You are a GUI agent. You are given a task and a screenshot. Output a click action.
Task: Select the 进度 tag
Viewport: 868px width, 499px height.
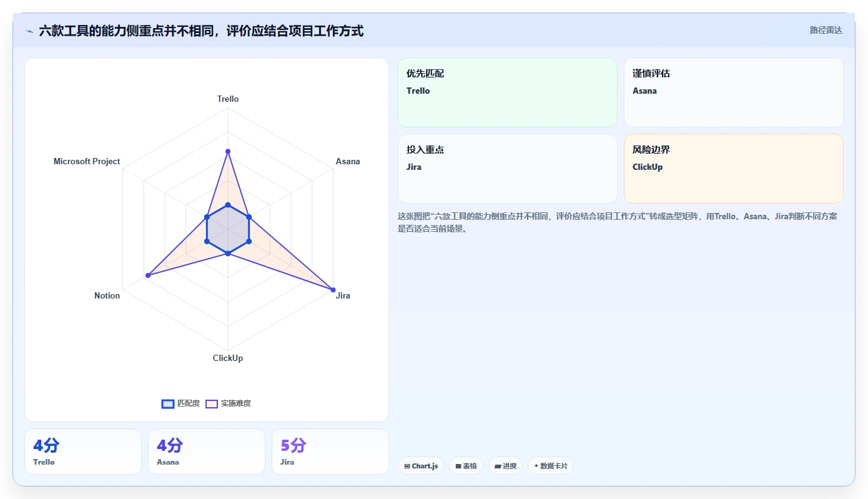click(x=505, y=466)
